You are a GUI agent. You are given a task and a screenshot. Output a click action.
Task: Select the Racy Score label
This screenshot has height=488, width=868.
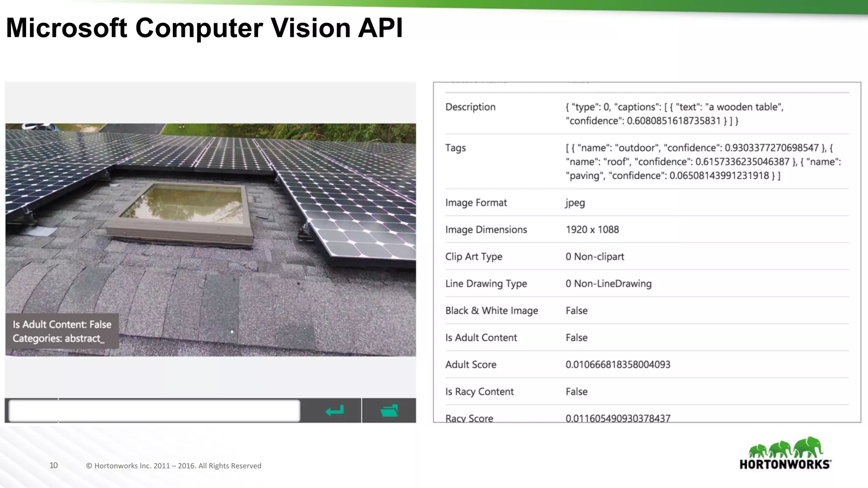coord(469,418)
